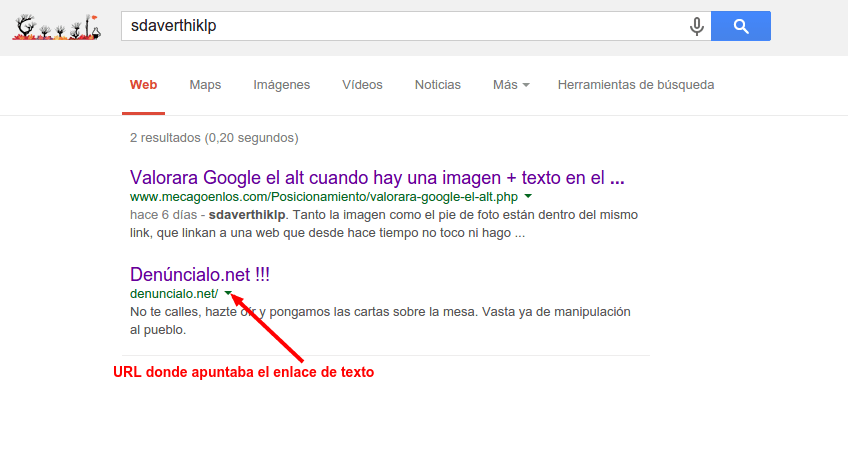This screenshot has height=456, width=848.
Task: Go to the Vídeos tab
Action: 362,85
